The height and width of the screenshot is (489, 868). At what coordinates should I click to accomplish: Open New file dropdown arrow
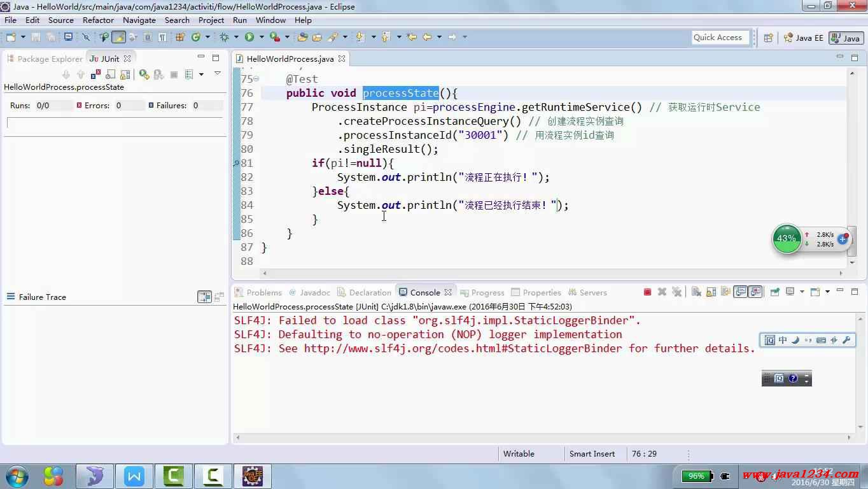tap(23, 37)
